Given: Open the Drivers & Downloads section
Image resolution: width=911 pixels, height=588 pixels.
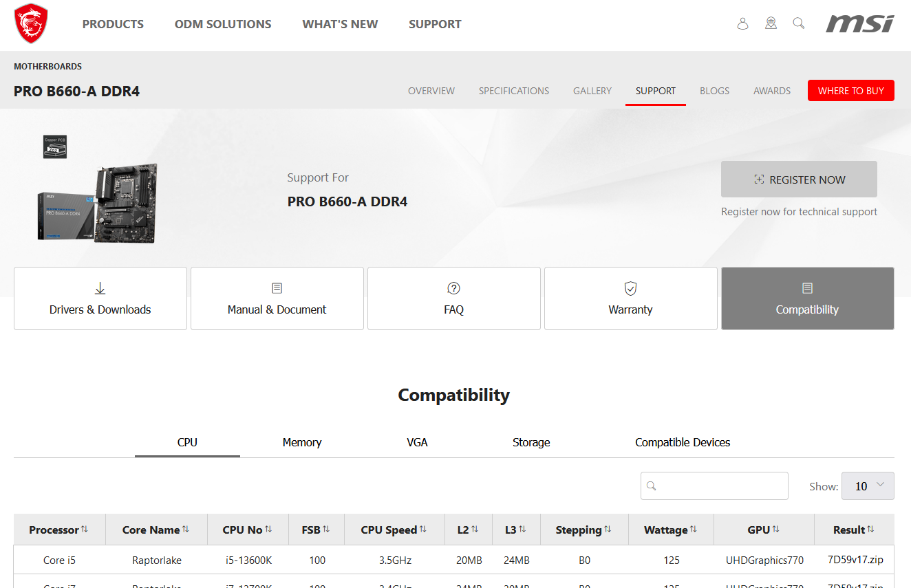Looking at the screenshot, I should tap(100, 298).
